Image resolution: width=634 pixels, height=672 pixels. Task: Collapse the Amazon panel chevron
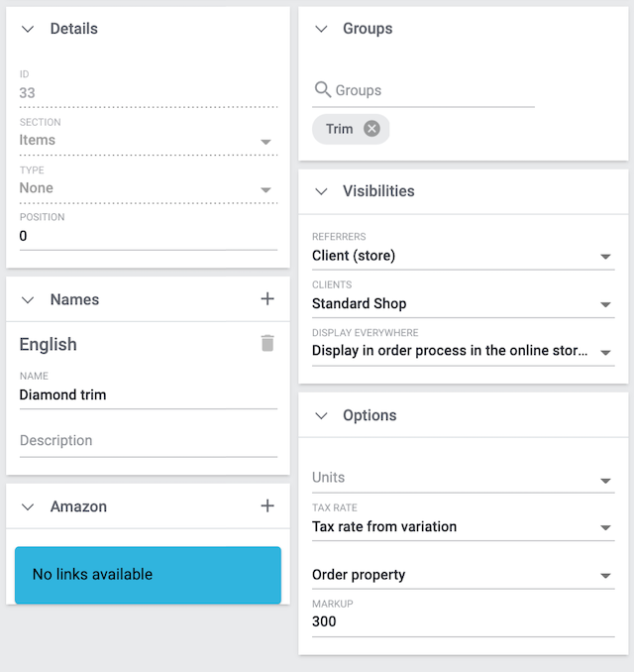[28, 506]
